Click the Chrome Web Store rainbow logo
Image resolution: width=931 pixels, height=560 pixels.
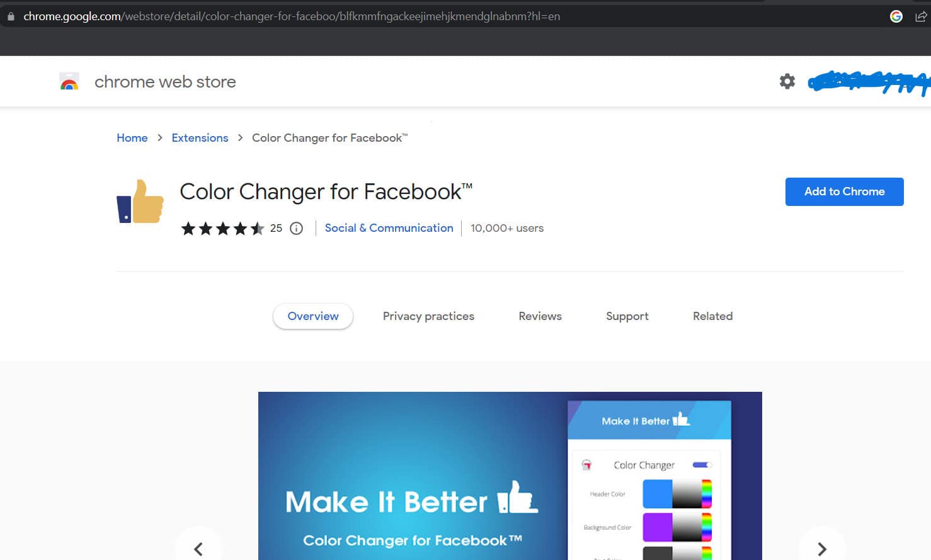[69, 82]
